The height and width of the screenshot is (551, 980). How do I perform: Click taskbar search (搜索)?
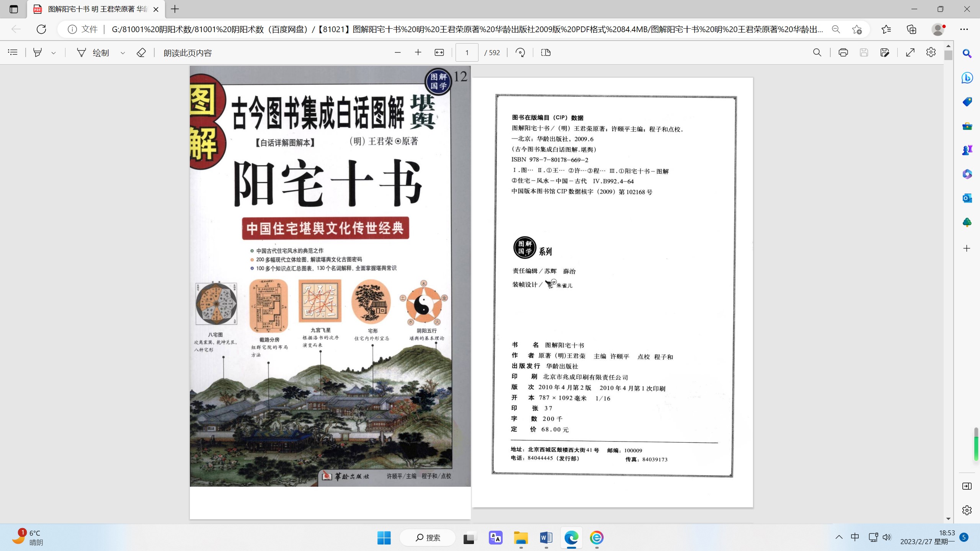[x=428, y=538]
